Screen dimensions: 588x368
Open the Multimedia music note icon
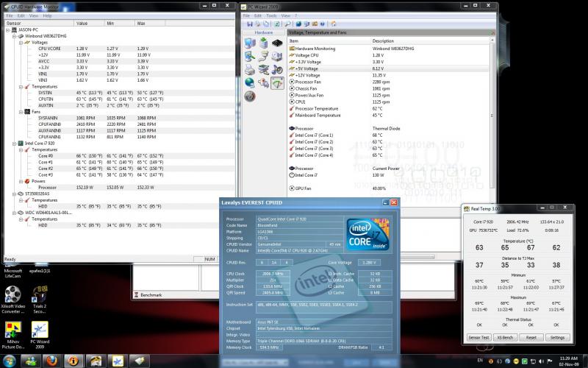pyautogui.click(x=277, y=69)
